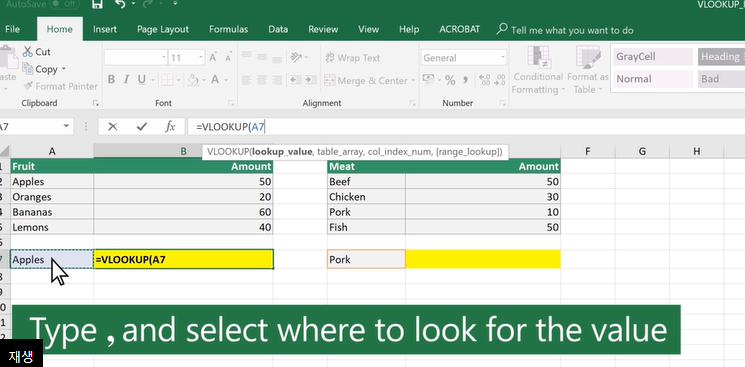The width and height of the screenshot is (745, 367).
Task: Click the Fill Color bucket icon
Action: click(x=193, y=80)
